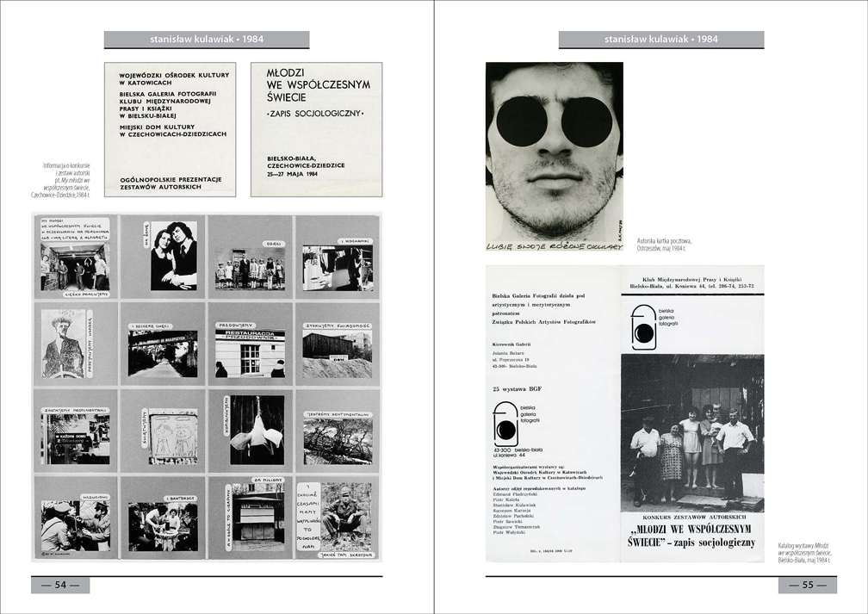Click 'Klub Międzynarodowej Prasy i Książki' catalog header
The width and height of the screenshot is (868, 614).
(692, 280)
